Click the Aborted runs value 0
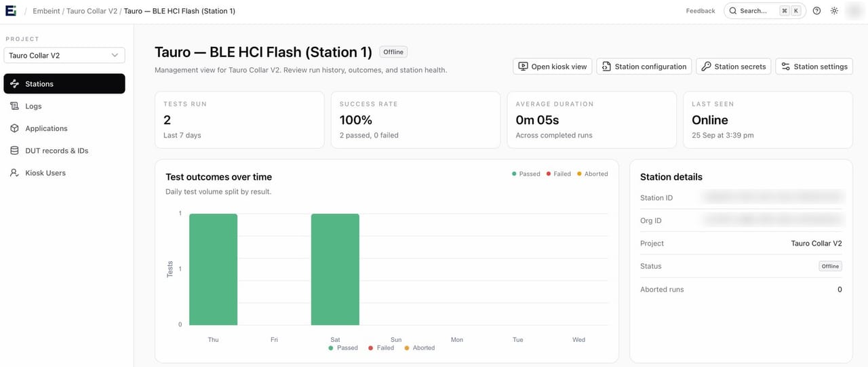 coord(840,290)
